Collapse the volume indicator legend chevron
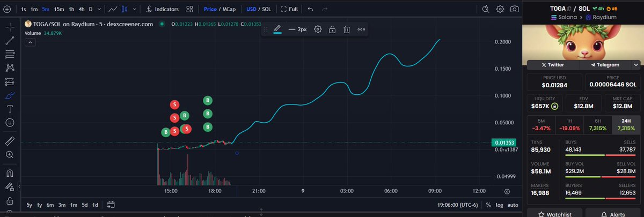Image resolution: width=644 pixels, height=217 pixels. pyautogui.click(x=30, y=42)
